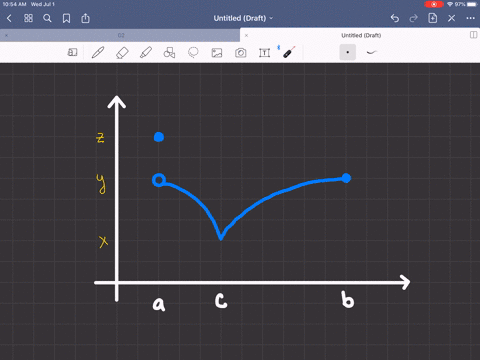Select the zoom window tool

pos(72,52)
